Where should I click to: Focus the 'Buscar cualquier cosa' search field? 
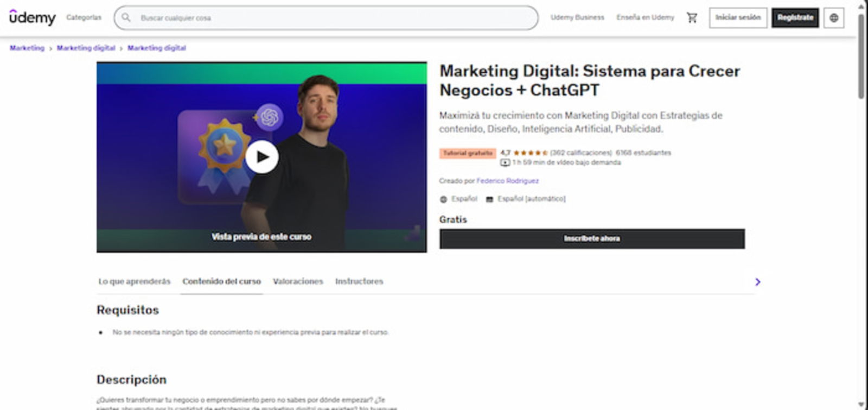click(326, 18)
